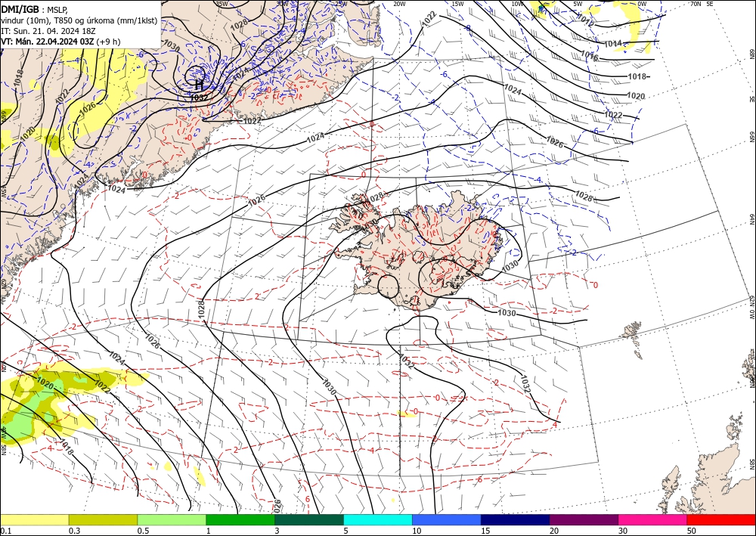Click the light green 0.5–1 legend swatch
The image size is (756, 536).
[172, 519]
